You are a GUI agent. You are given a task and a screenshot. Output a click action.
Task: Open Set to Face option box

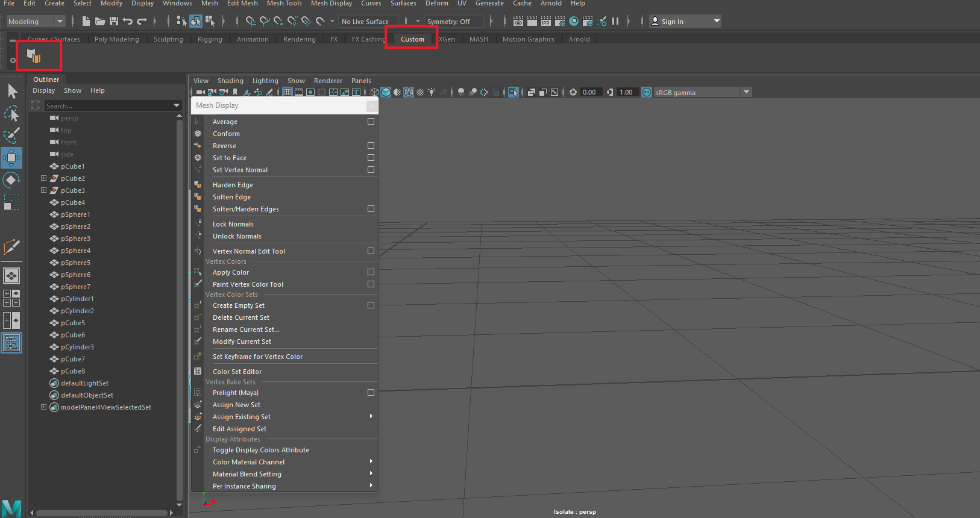371,158
